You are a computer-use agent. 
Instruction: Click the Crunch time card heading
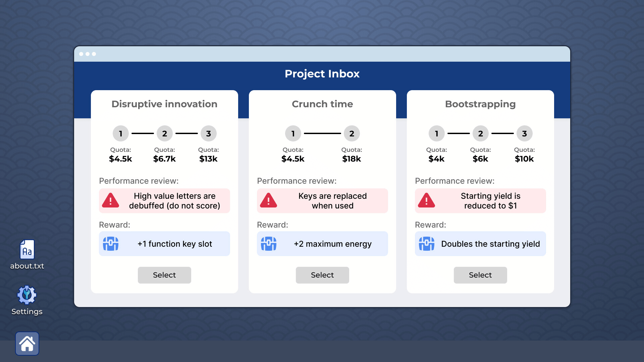[x=322, y=104]
